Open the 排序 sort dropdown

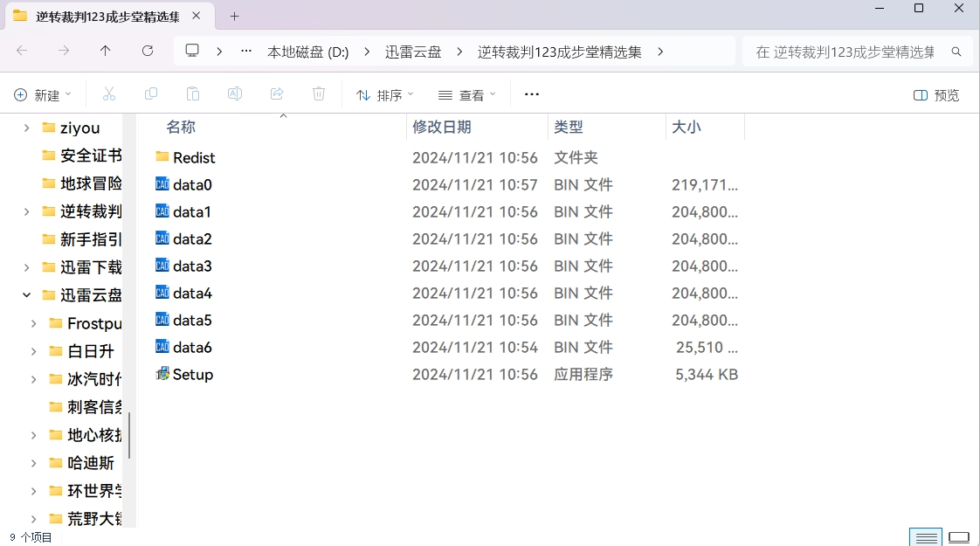point(385,95)
